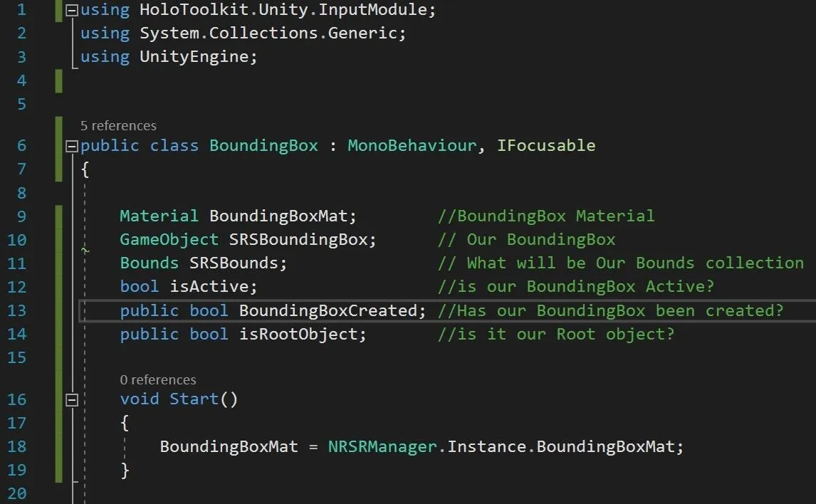Click the "NRSRManager" class reference
Viewport: 816px width, 504px height.
(382, 446)
